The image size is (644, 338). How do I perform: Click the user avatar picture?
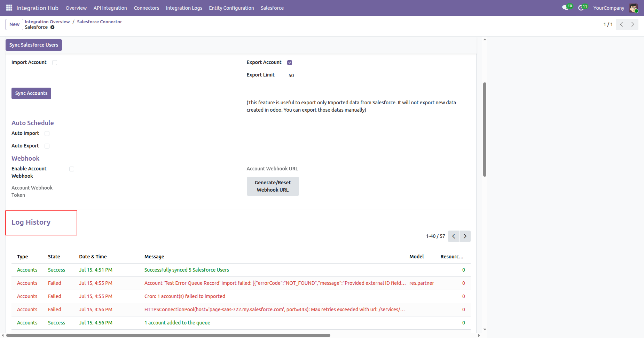point(633,8)
